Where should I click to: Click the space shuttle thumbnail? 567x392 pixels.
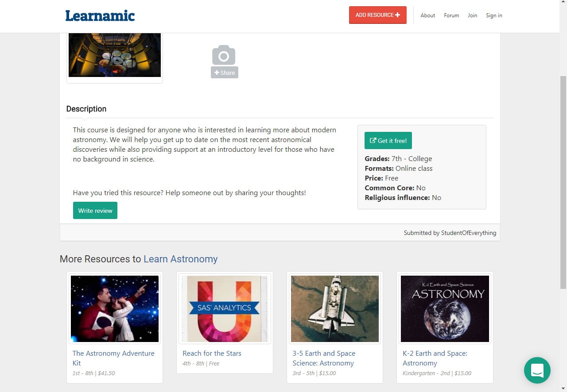pos(335,308)
